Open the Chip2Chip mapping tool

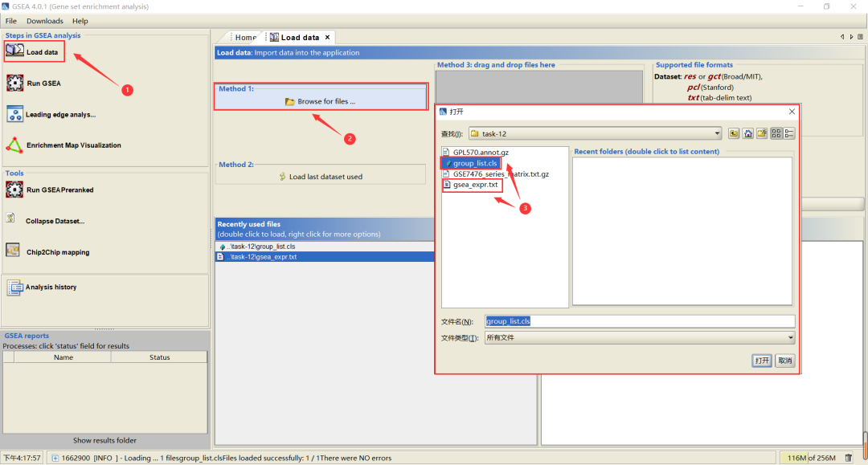47,252
